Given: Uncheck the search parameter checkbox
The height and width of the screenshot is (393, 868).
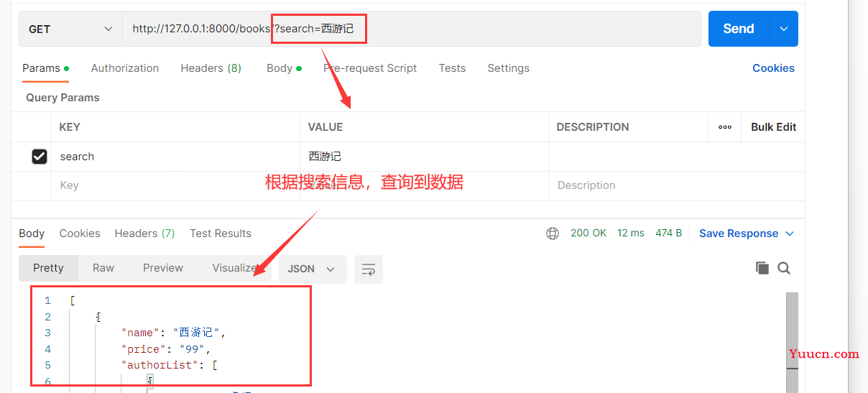Looking at the screenshot, I should click(x=40, y=157).
